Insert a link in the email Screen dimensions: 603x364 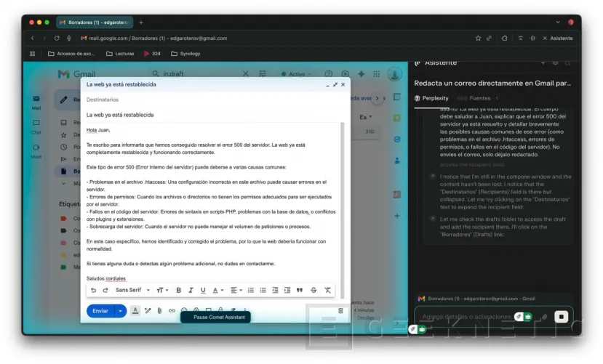pos(172,311)
